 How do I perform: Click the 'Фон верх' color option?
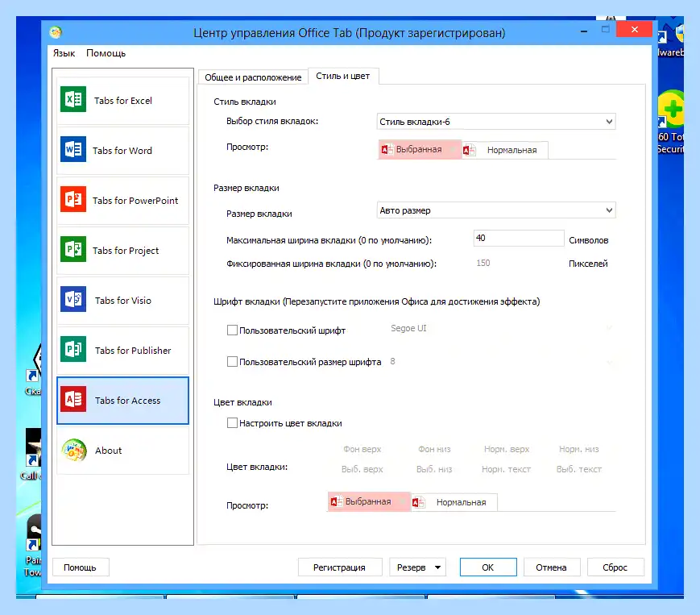[362, 449]
